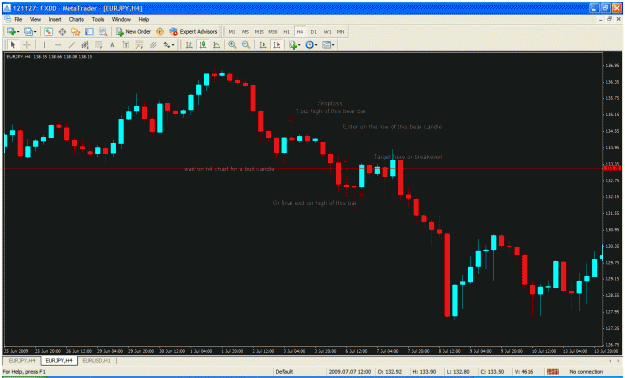625x378 pixels.
Task: Expand the Profiles dropdown arrow
Action: pos(35,32)
